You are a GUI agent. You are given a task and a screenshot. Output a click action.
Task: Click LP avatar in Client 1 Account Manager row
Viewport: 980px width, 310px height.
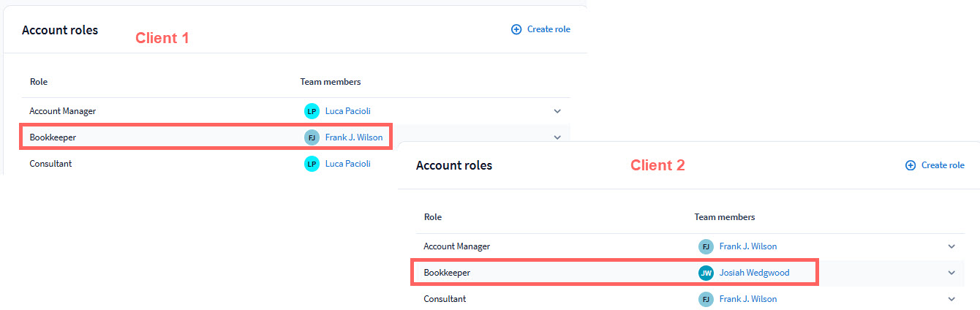click(x=312, y=111)
